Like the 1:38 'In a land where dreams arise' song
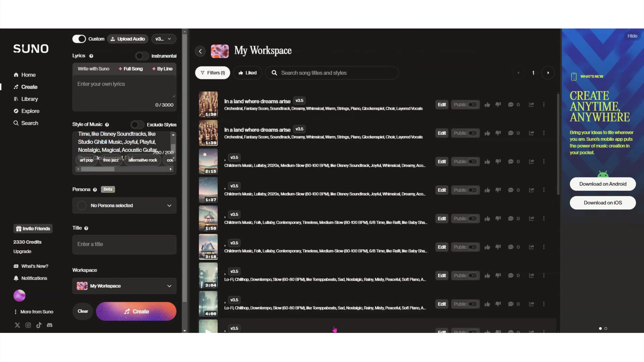Screen dimensions: 644x362 pyautogui.click(x=487, y=105)
